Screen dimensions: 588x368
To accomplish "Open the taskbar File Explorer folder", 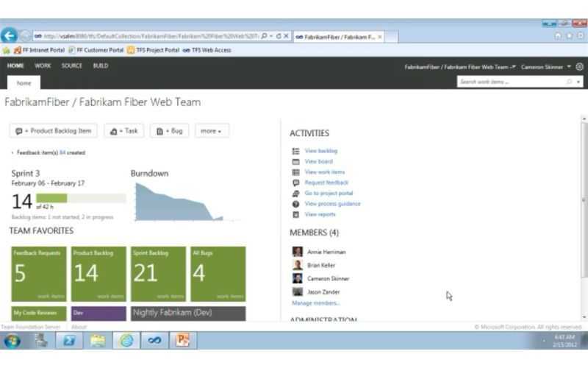I will (x=98, y=341).
